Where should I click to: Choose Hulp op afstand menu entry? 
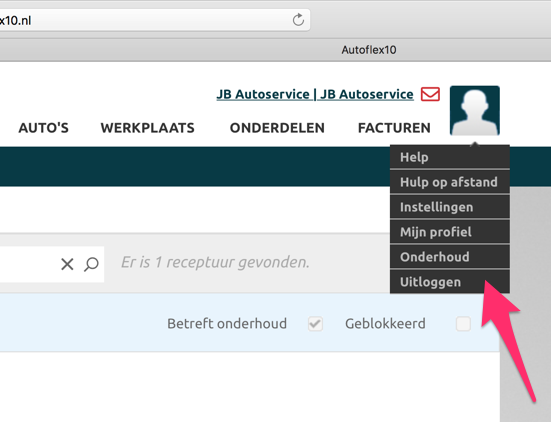(x=450, y=182)
